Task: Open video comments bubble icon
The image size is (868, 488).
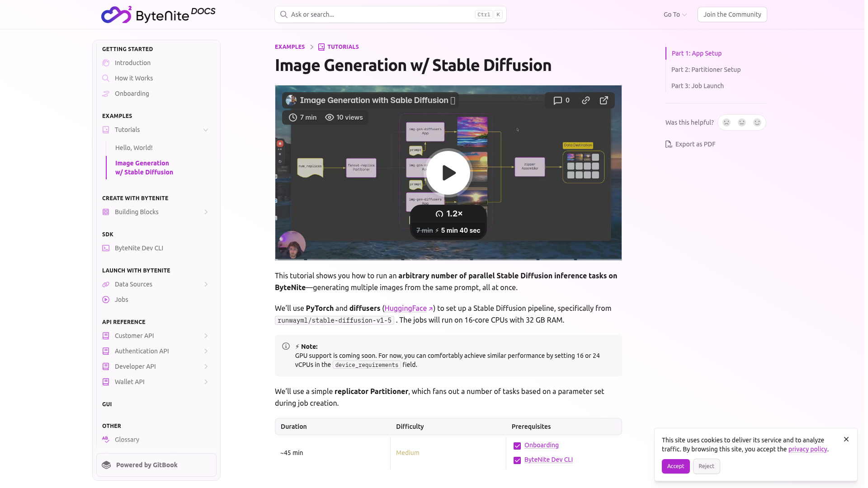Action: 558,100
